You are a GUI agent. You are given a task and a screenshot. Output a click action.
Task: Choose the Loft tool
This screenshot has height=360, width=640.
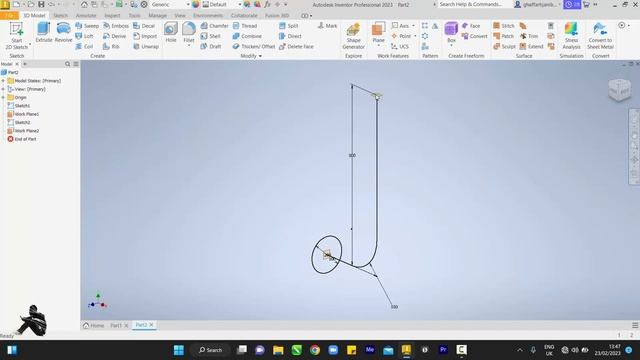click(84, 36)
